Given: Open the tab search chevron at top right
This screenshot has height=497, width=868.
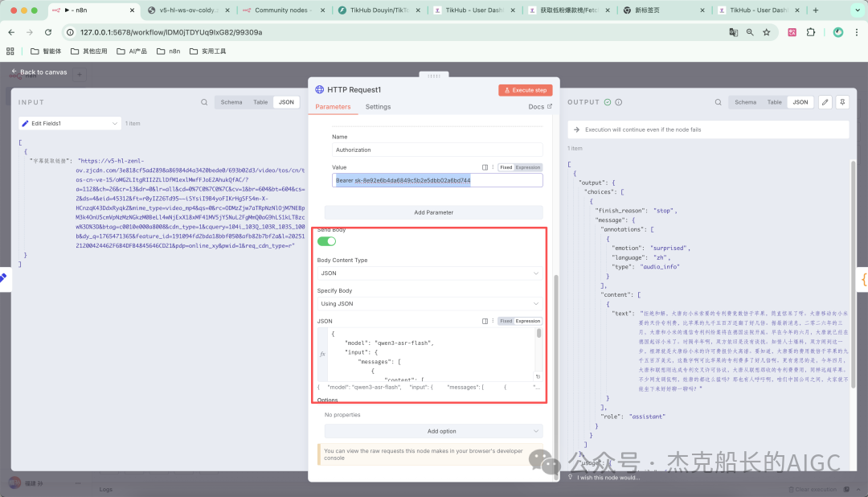Looking at the screenshot, I should [858, 10].
